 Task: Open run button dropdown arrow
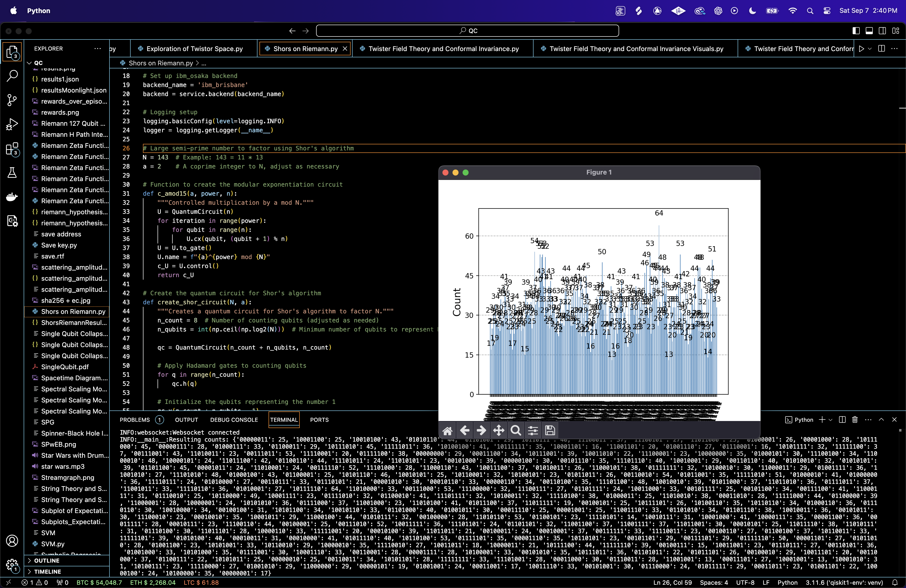[x=870, y=49]
